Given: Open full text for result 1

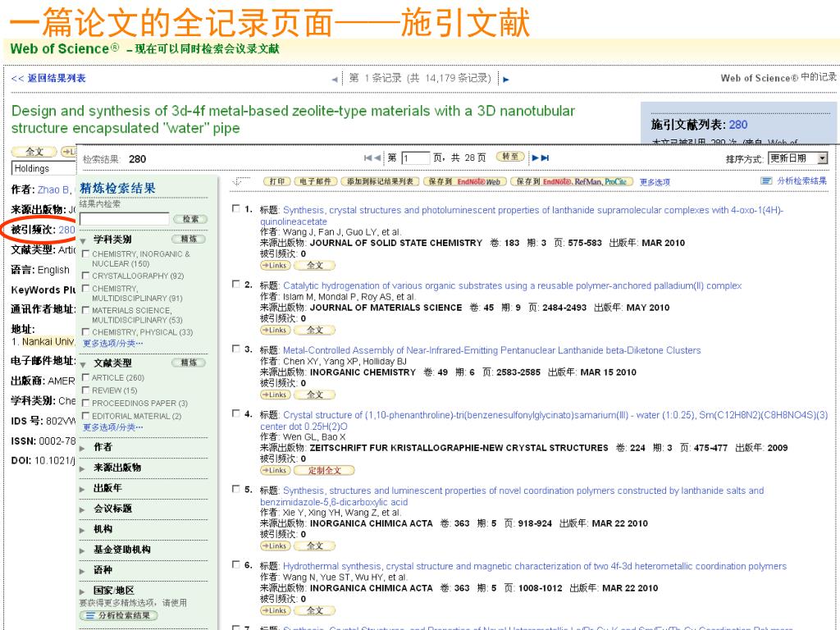Looking at the screenshot, I should point(314,265).
